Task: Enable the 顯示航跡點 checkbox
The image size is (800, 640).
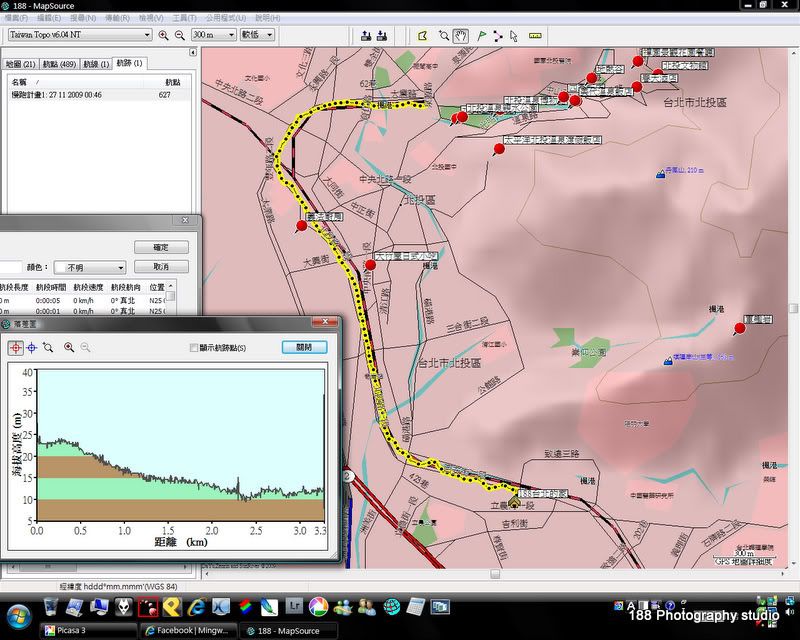Action: point(195,348)
